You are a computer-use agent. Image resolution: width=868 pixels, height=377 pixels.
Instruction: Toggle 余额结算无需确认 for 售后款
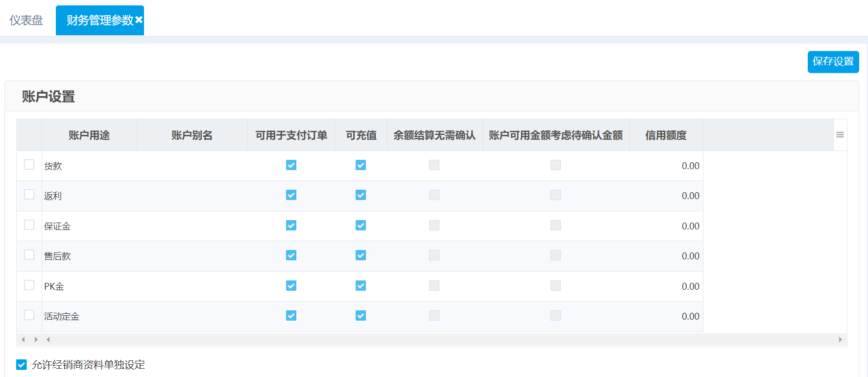pos(434,255)
